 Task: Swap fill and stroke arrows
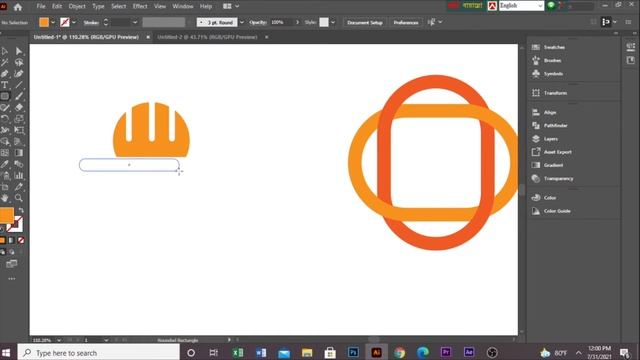pos(21,210)
